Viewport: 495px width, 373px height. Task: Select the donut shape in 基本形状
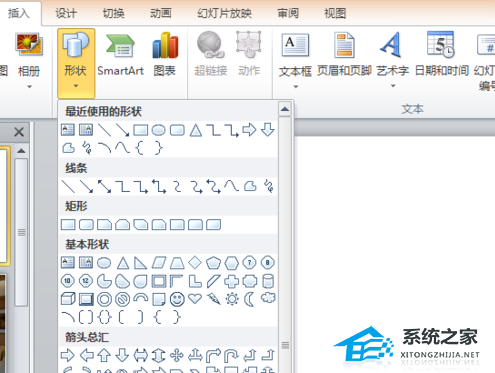point(104,299)
